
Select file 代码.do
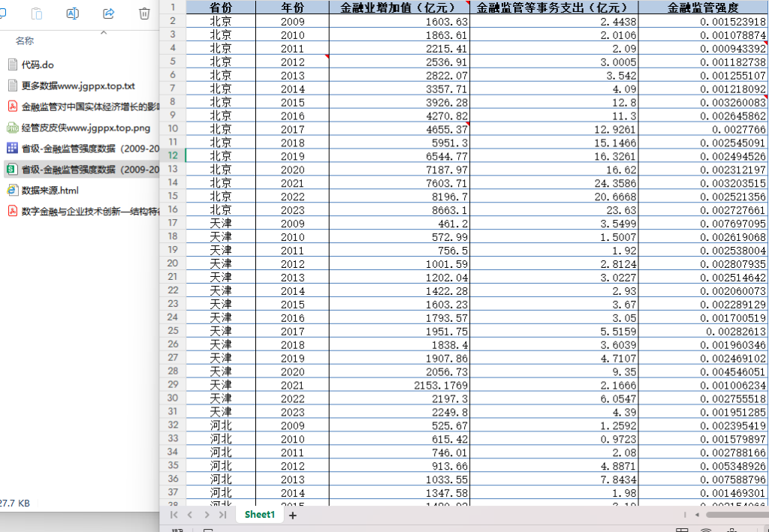click(38, 65)
